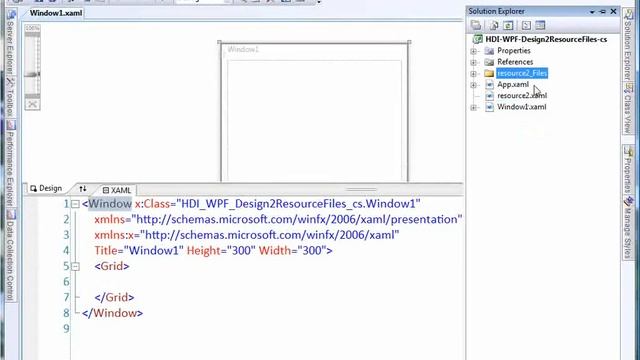This screenshot has width=640, height=360.
Task: Expand the App.xaml tree node
Action: point(473,85)
